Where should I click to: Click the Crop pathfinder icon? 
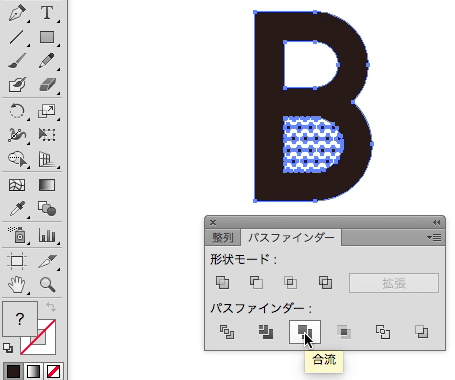pos(344,332)
